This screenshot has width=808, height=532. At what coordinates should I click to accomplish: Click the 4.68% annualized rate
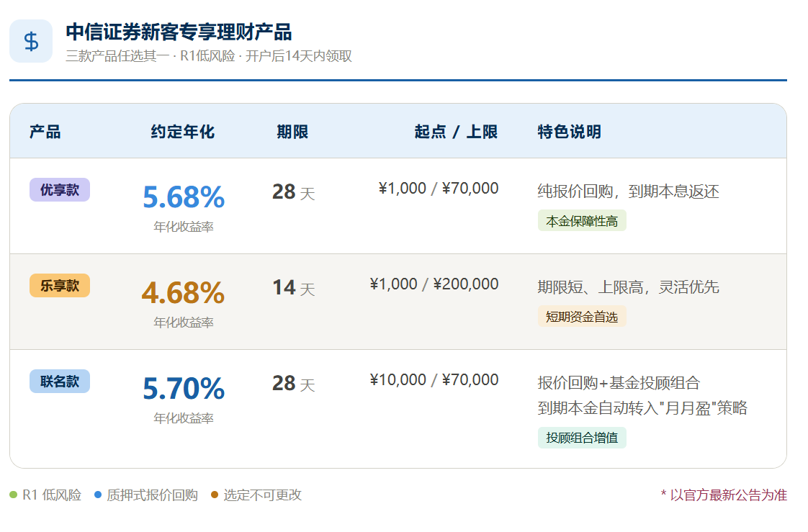[x=184, y=293]
